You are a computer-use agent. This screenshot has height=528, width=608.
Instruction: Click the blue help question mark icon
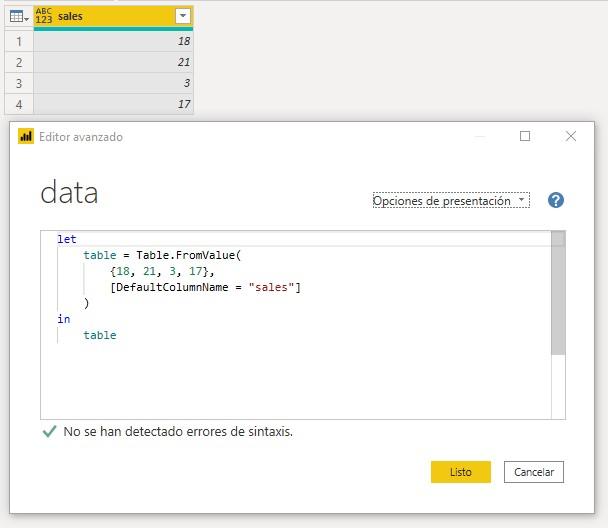556,200
